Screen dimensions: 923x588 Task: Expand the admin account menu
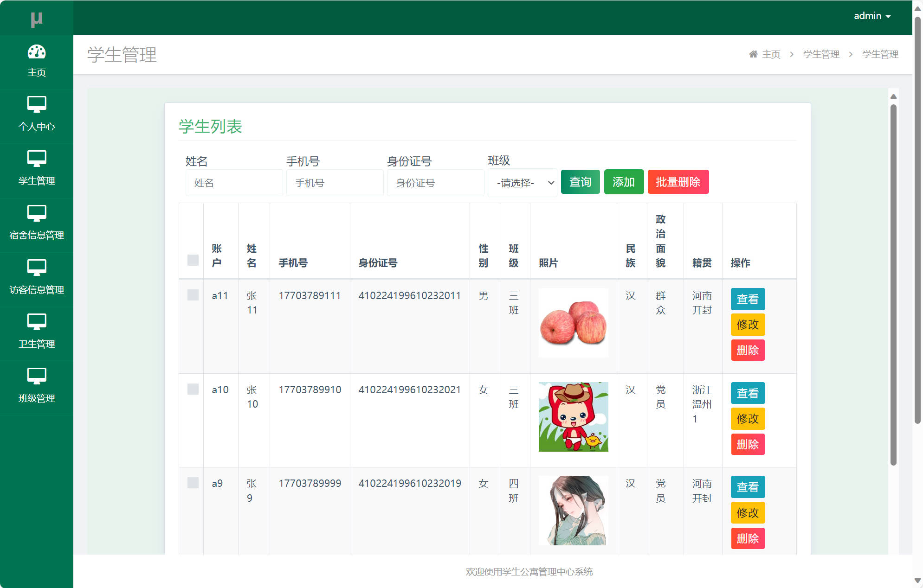(872, 15)
